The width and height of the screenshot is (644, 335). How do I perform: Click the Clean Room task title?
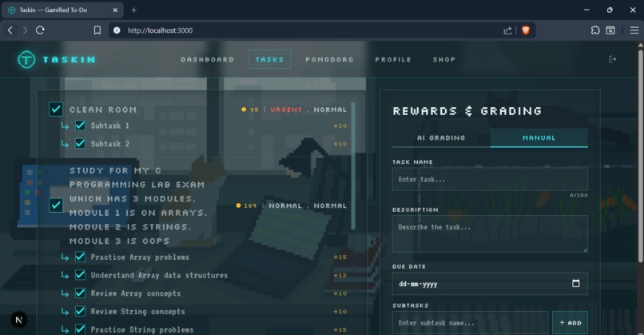[103, 110]
